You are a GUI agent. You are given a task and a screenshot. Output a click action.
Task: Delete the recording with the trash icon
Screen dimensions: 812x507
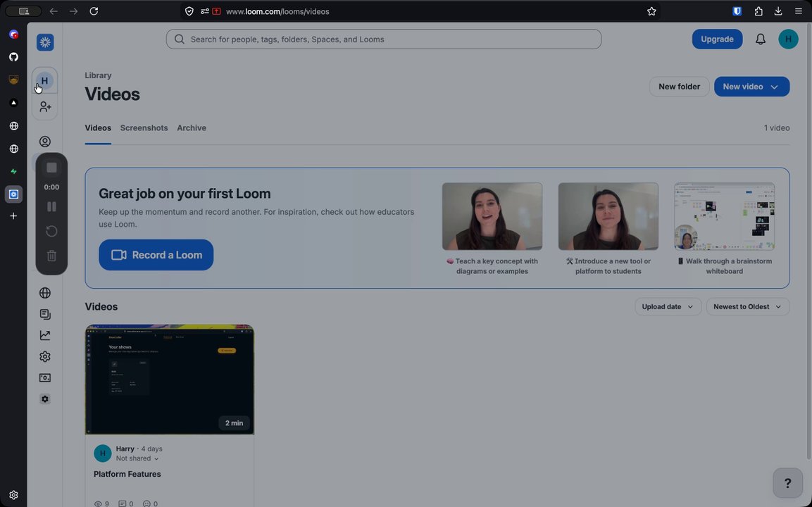point(51,256)
